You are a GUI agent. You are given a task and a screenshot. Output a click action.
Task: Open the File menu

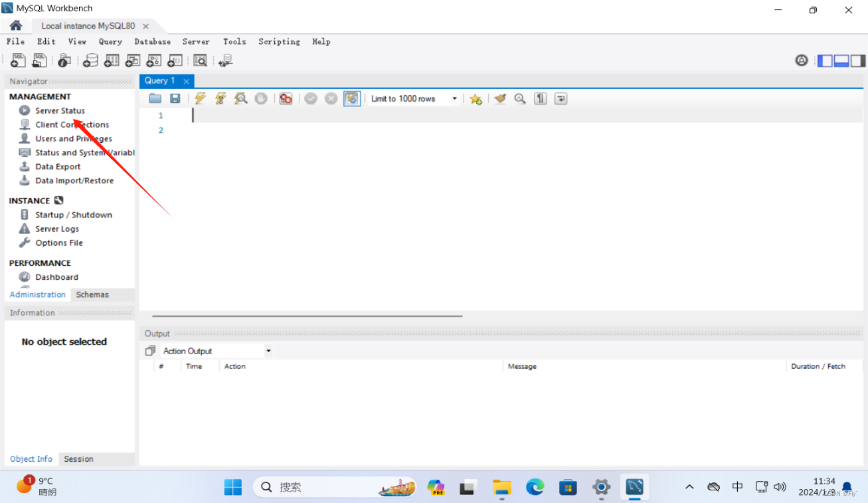coord(15,41)
